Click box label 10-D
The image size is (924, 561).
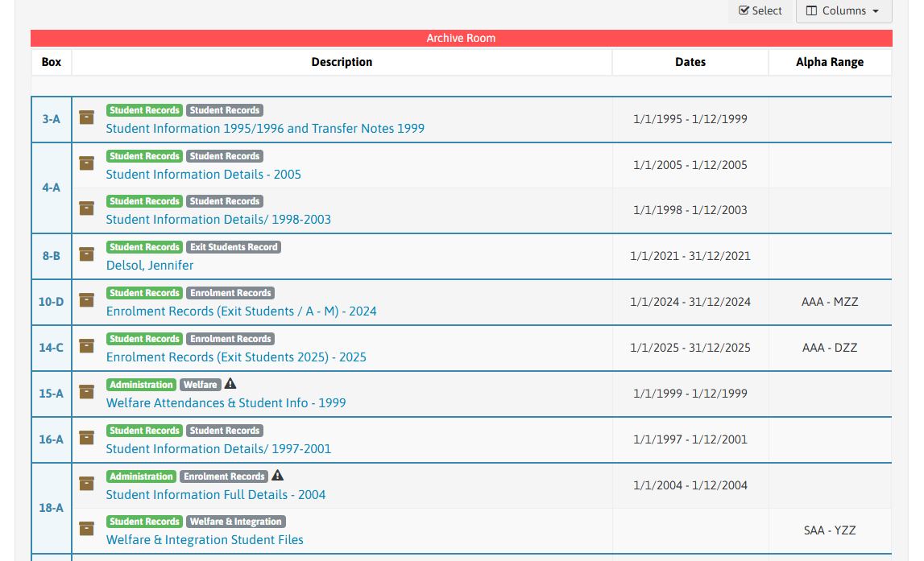click(x=52, y=301)
